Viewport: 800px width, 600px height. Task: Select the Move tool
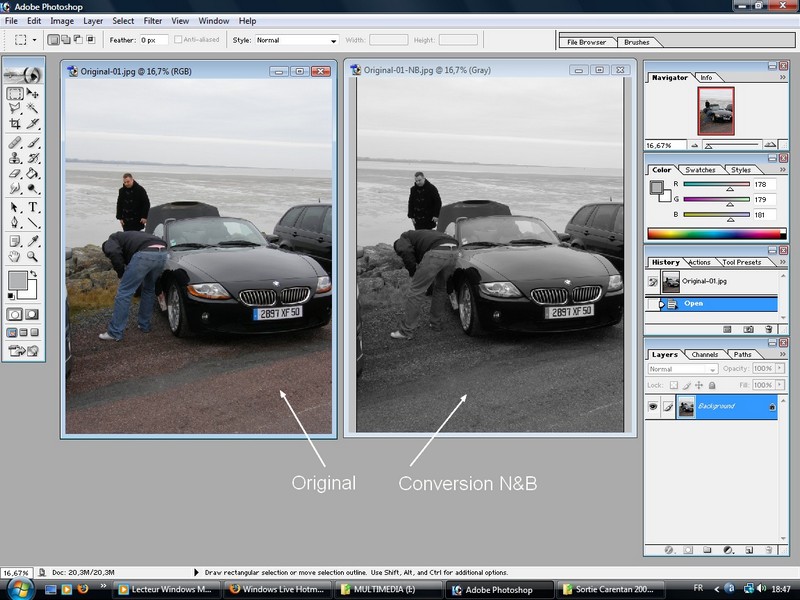click(x=33, y=93)
